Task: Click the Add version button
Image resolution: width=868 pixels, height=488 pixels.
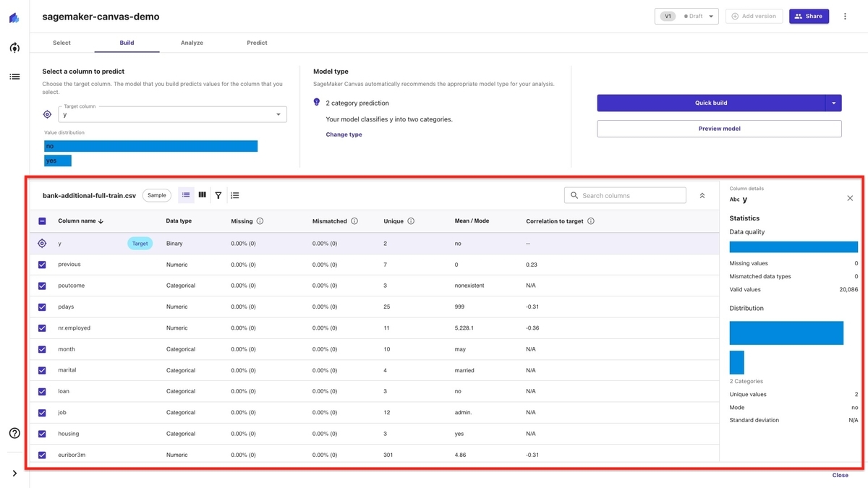Action: 754,16
